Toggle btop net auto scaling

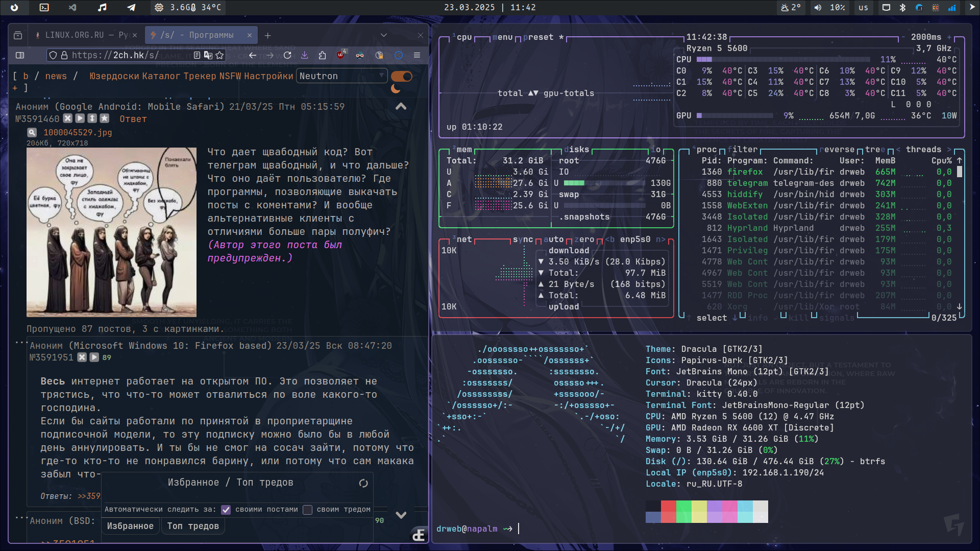pos(554,239)
